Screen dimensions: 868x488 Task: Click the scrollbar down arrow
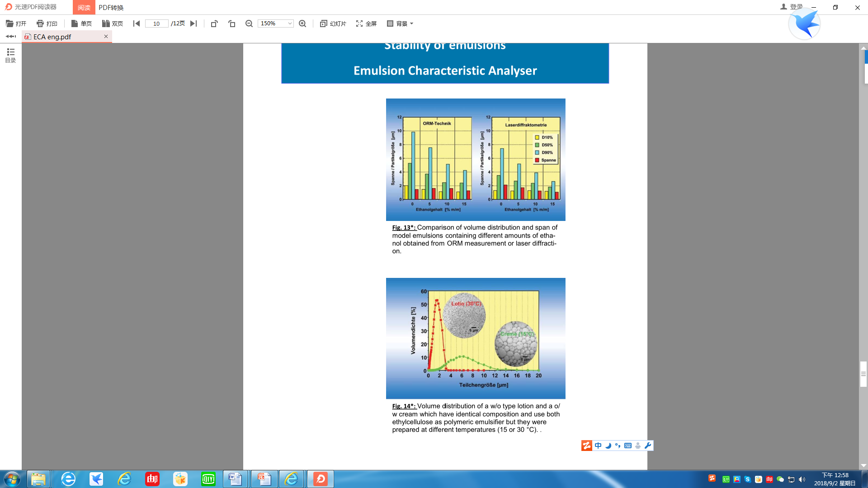tap(863, 465)
